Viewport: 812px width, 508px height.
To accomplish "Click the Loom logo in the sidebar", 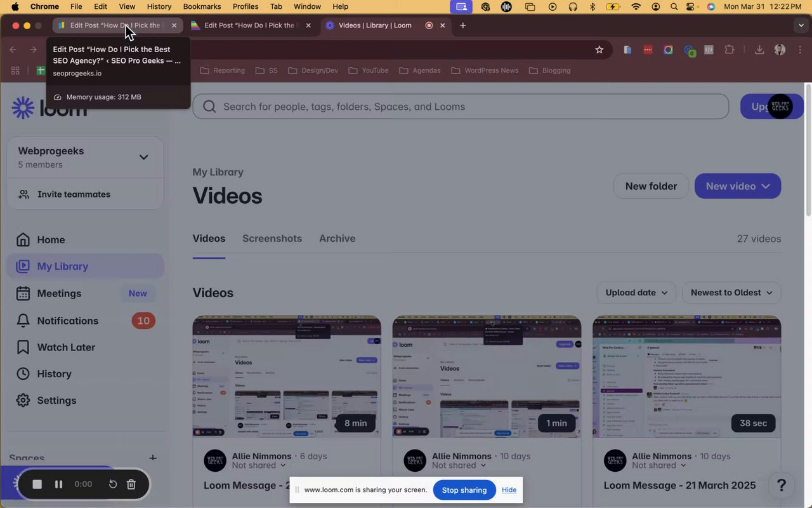I will coord(49,107).
